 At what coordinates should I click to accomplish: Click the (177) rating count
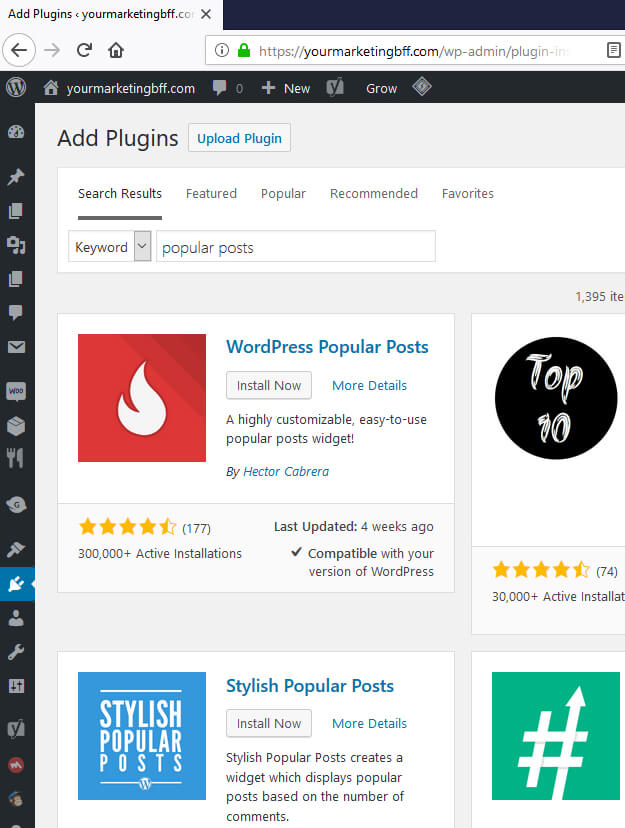tap(196, 528)
